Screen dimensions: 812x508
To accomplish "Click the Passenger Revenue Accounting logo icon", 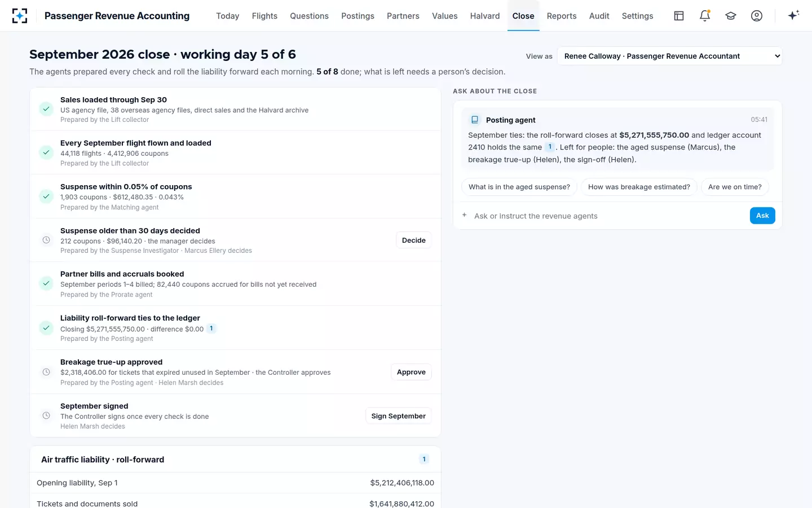I will (x=20, y=16).
